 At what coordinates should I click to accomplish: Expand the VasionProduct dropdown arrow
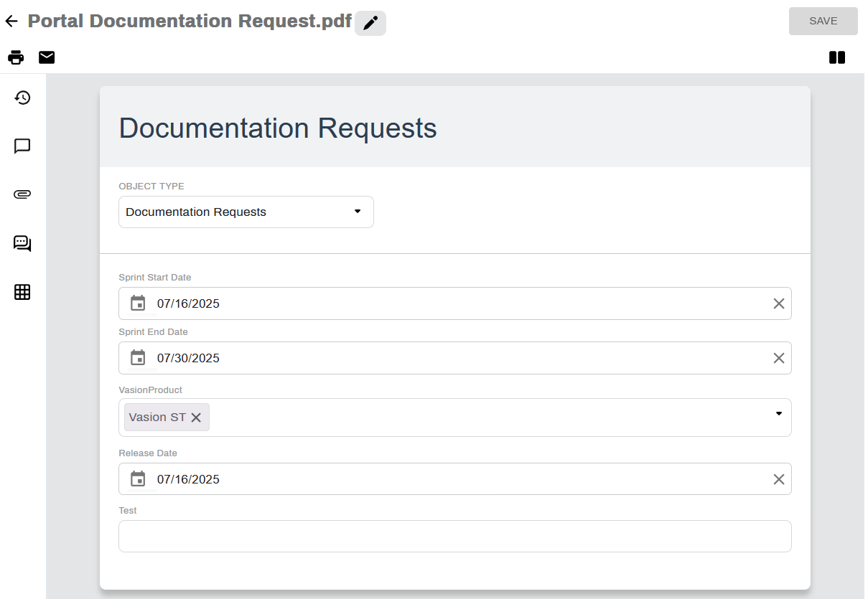coord(779,413)
